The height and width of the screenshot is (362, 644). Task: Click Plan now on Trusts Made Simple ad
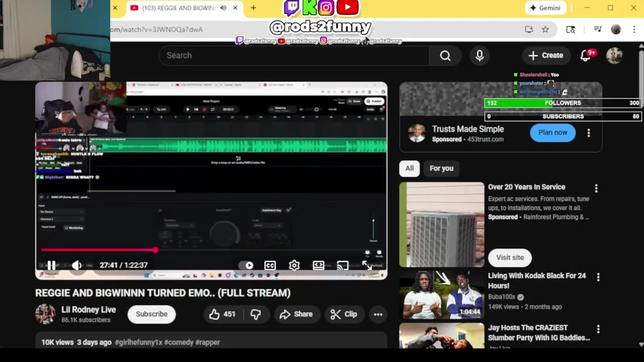[553, 133]
